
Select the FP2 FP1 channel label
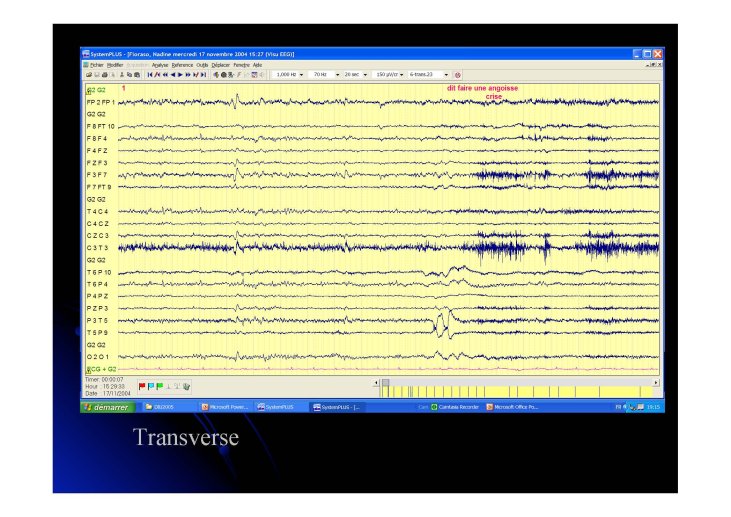(x=101, y=102)
